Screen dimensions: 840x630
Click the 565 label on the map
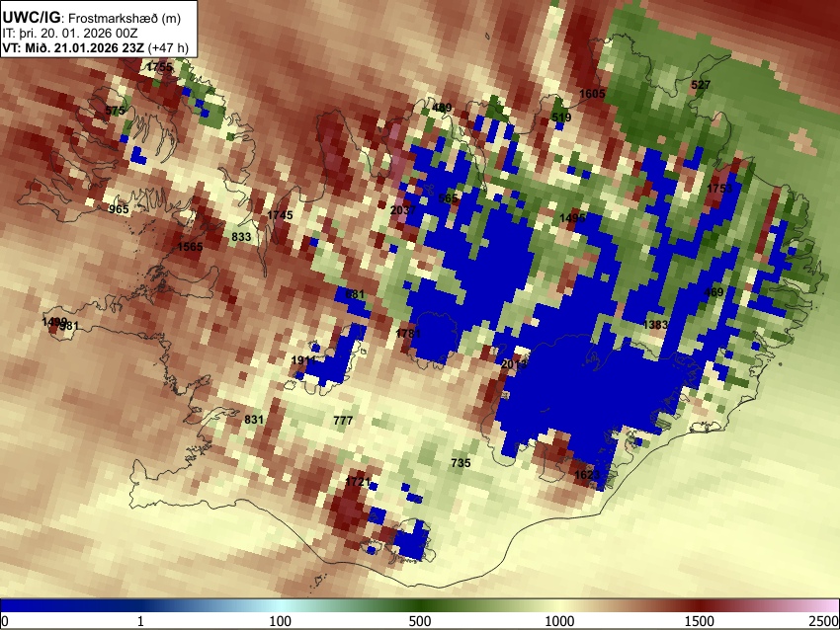tap(449, 198)
